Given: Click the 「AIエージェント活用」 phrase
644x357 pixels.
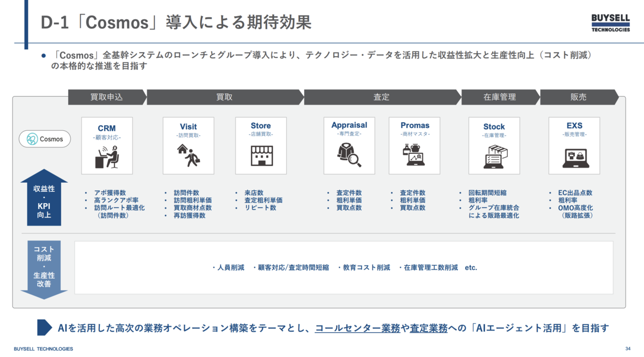Looking at the screenshot, I should (x=518, y=328).
